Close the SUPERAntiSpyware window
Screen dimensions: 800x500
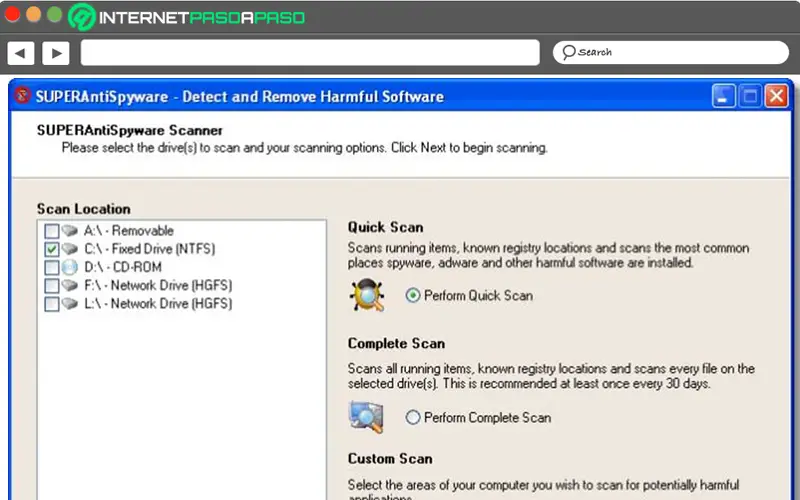tap(777, 96)
